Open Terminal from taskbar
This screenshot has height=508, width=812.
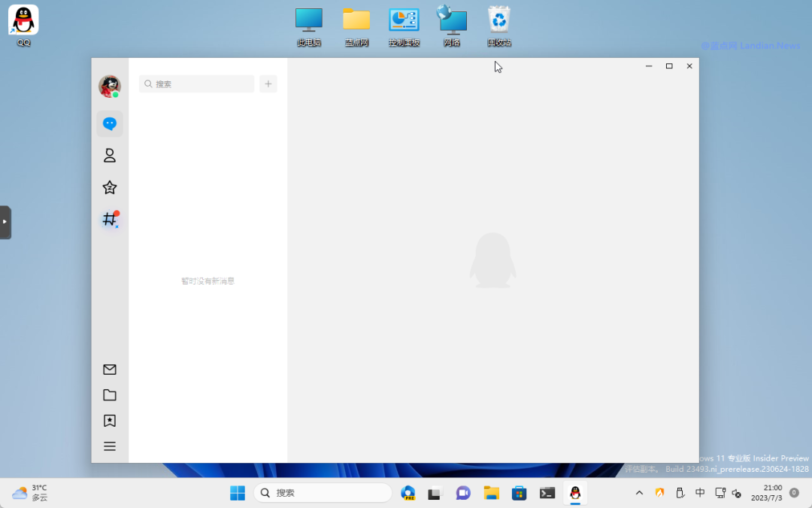pyautogui.click(x=547, y=493)
